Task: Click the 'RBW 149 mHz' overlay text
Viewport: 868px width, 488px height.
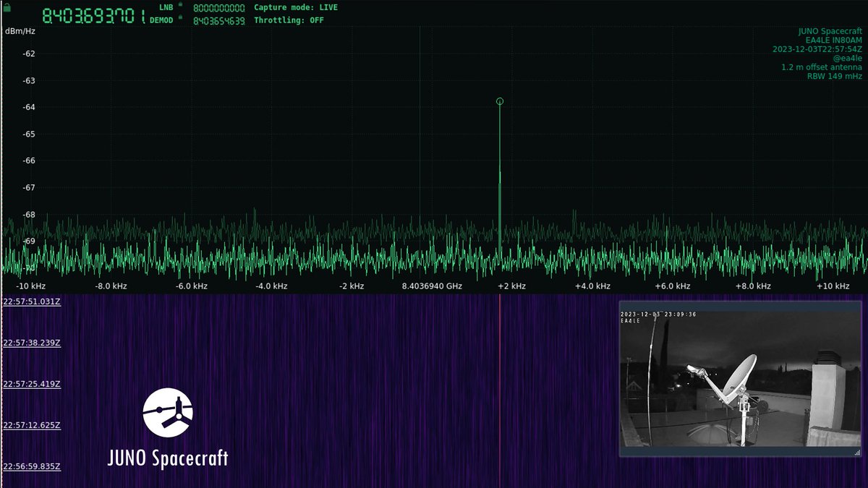Action: tap(835, 76)
